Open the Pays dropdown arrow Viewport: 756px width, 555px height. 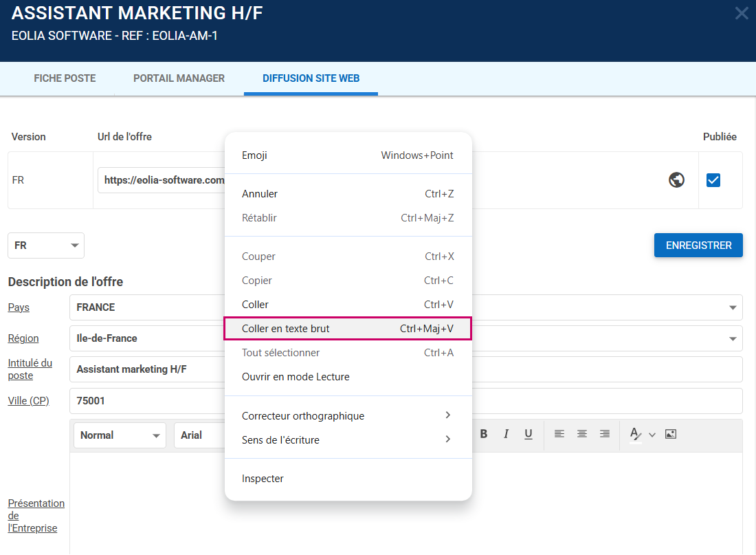732,307
